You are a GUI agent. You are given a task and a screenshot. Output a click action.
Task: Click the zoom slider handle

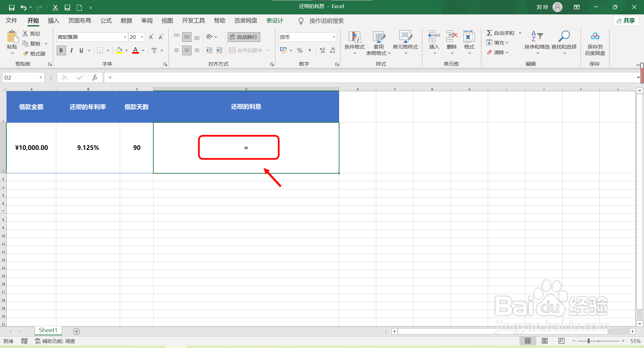[588, 341]
